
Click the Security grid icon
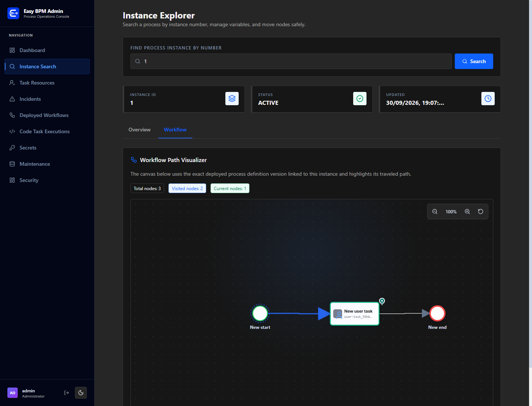[12, 180]
